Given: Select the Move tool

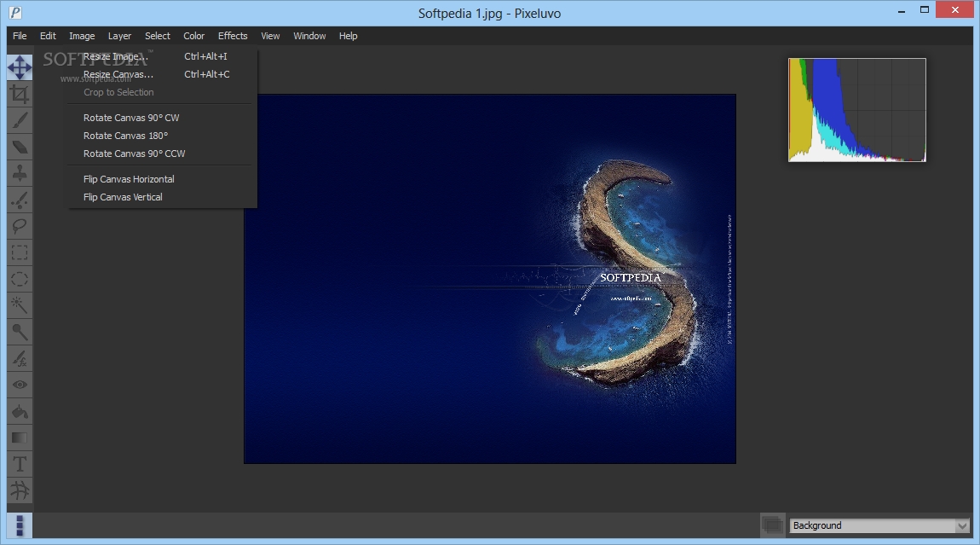Looking at the screenshot, I should click(20, 67).
